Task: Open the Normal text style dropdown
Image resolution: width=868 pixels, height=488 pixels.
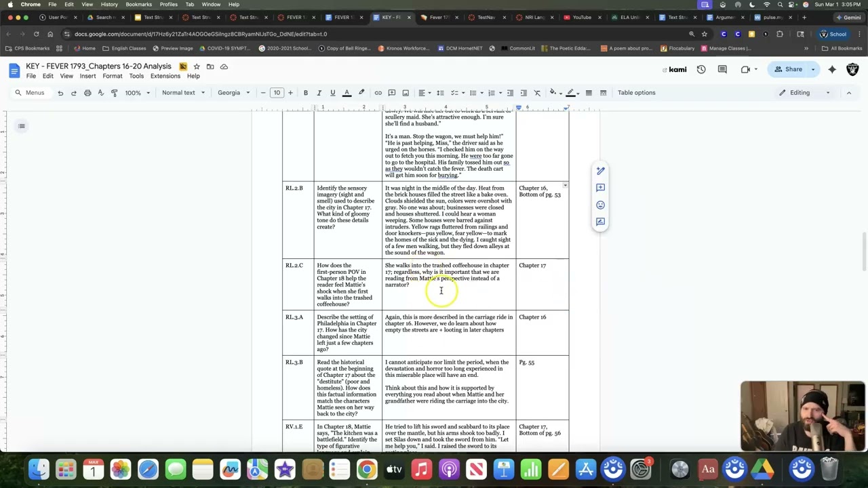Action: tap(183, 93)
